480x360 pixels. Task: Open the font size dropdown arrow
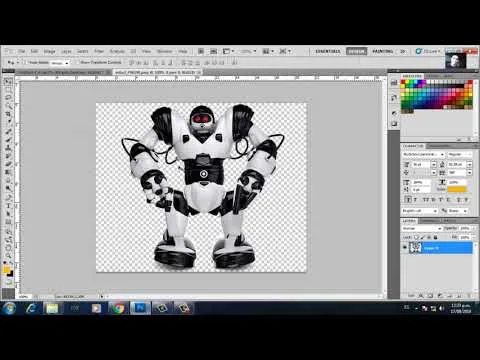434,164
